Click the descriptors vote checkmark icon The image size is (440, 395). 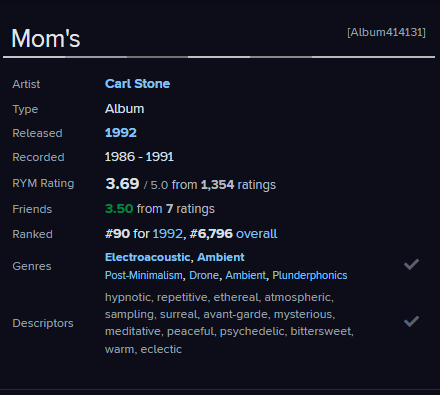tap(411, 321)
